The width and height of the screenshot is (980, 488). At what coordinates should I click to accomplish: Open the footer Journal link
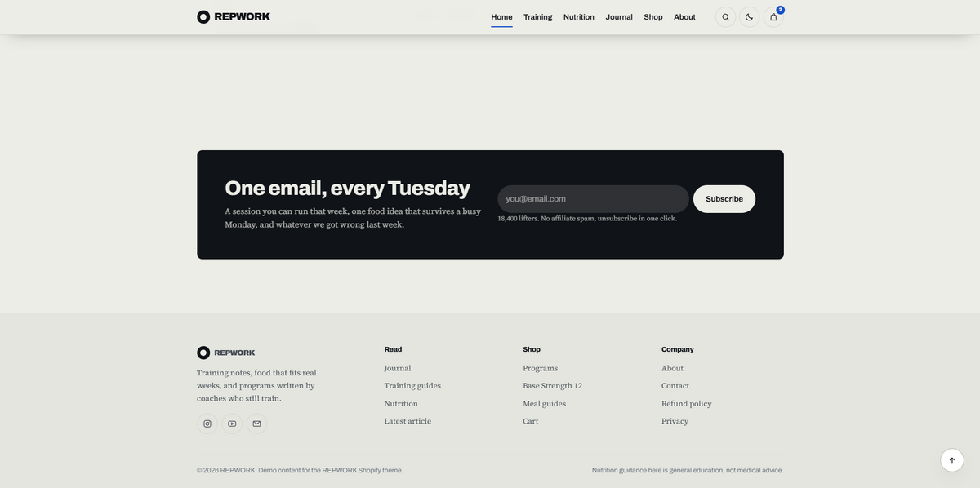coord(398,368)
